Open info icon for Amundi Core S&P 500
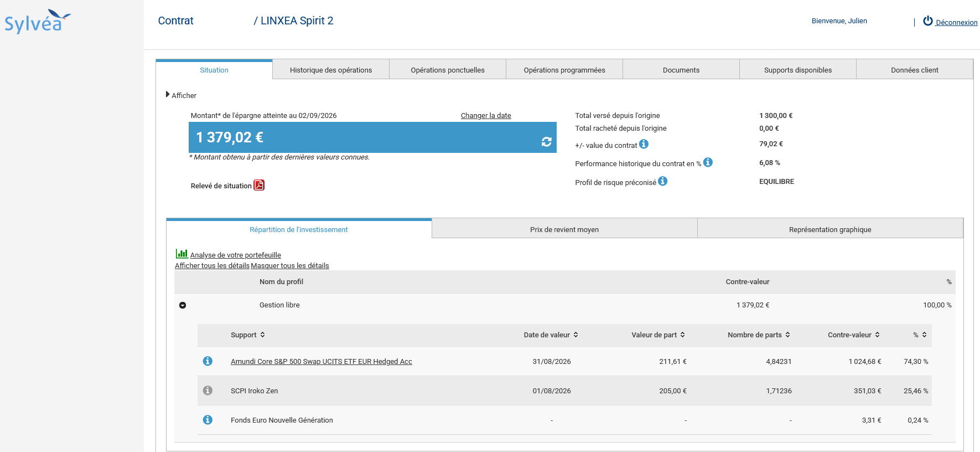 click(208, 361)
